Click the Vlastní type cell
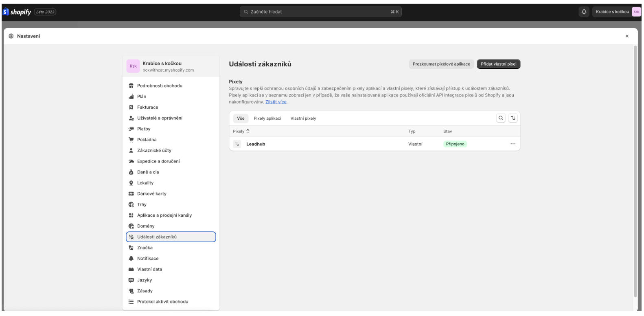Viewport: 644px width, 316px height. 415,144
